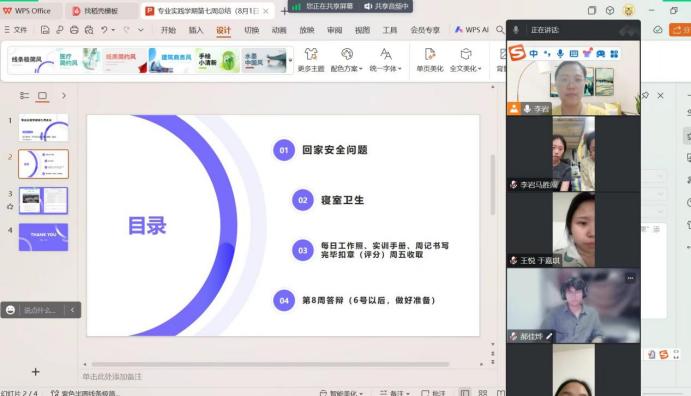This screenshot has width=691, height=396.
Task: Apply the 医疗简约风 theme thumbnail
Action: [x=79, y=60]
